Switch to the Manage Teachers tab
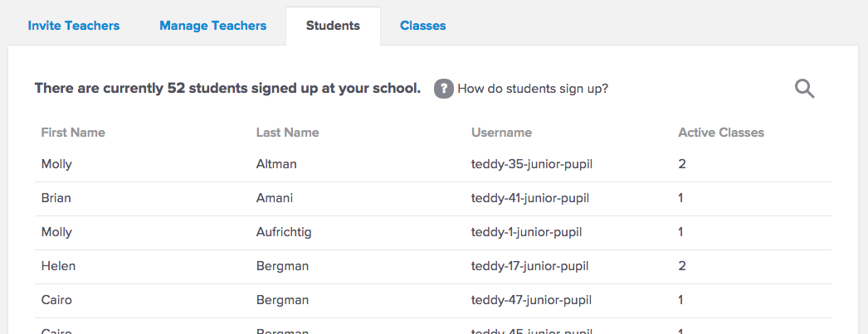This screenshot has width=868, height=334. point(212,26)
